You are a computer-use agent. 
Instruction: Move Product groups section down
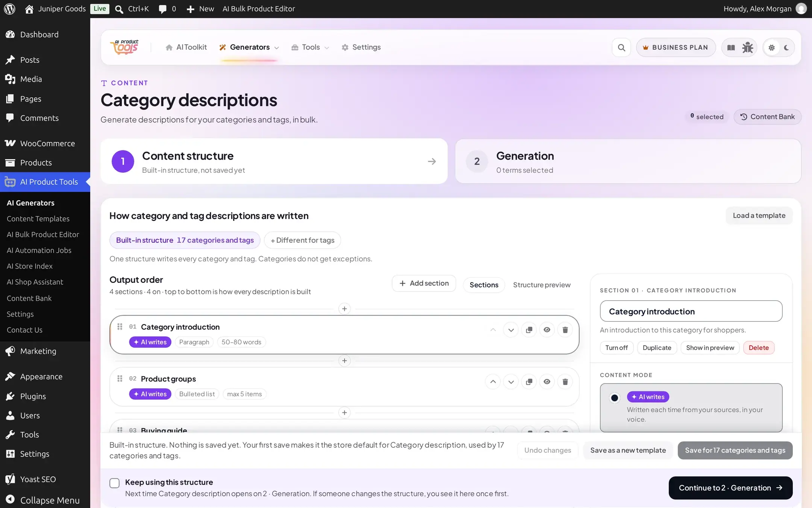pyautogui.click(x=511, y=382)
